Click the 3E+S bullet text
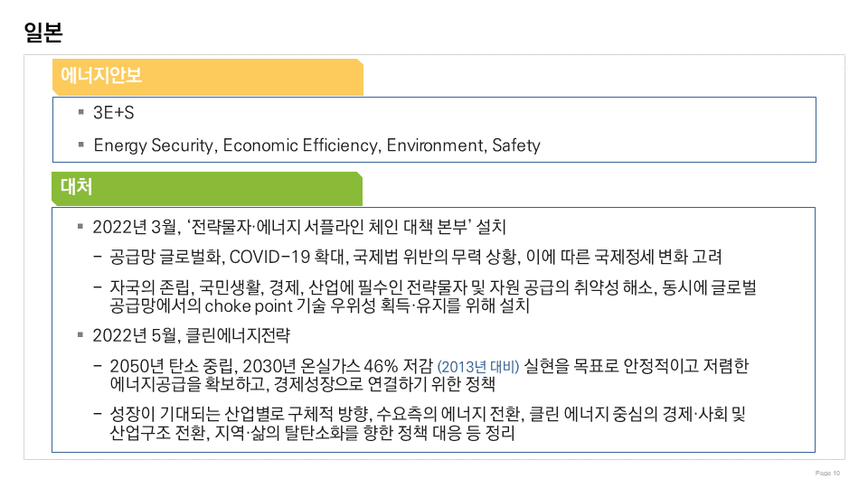868x488 pixels. click(x=114, y=113)
